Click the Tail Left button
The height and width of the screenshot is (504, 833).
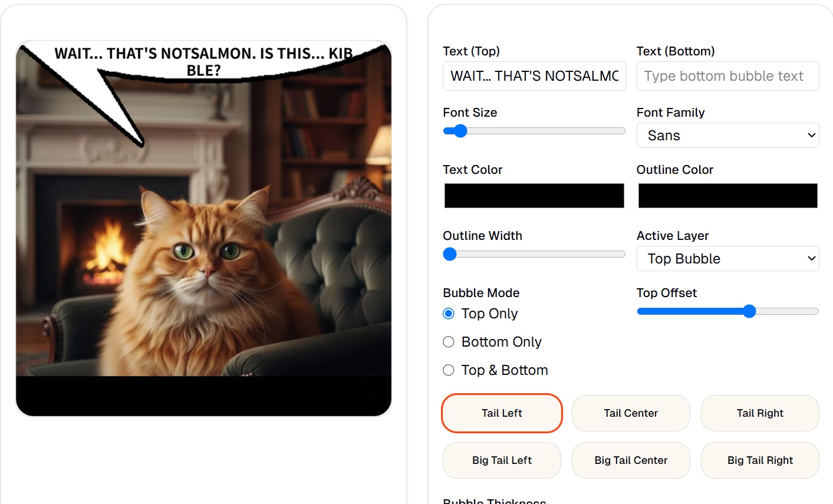[502, 413]
